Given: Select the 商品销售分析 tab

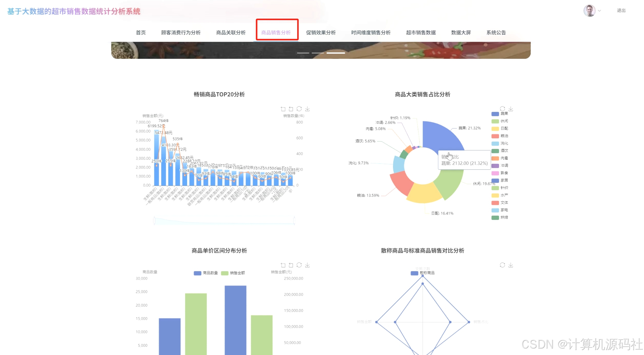Looking at the screenshot, I should tap(276, 33).
